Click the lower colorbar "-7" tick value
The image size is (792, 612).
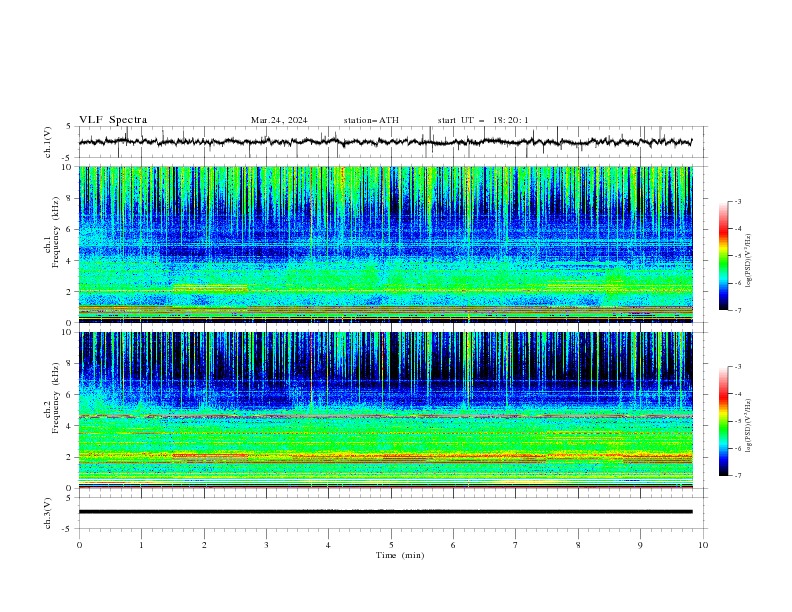click(737, 475)
